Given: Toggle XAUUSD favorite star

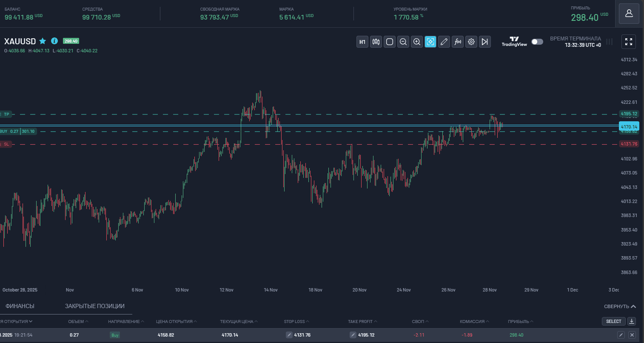Looking at the screenshot, I should coord(43,41).
